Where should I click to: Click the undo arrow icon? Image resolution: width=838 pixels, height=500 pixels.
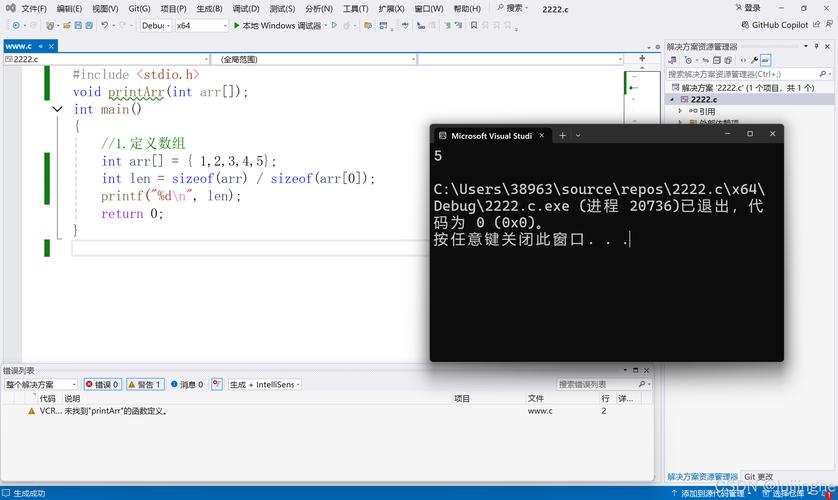[x=105, y=25]
